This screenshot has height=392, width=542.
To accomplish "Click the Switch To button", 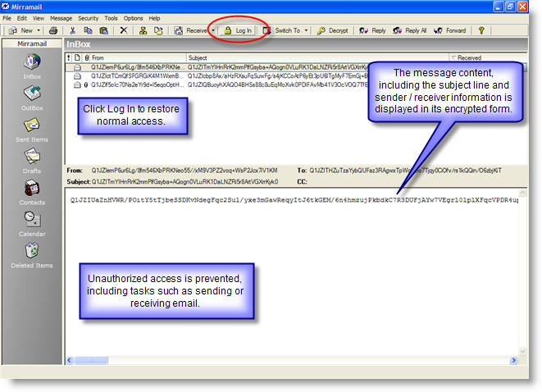I will pyautogui.click(x=281, y=30).
